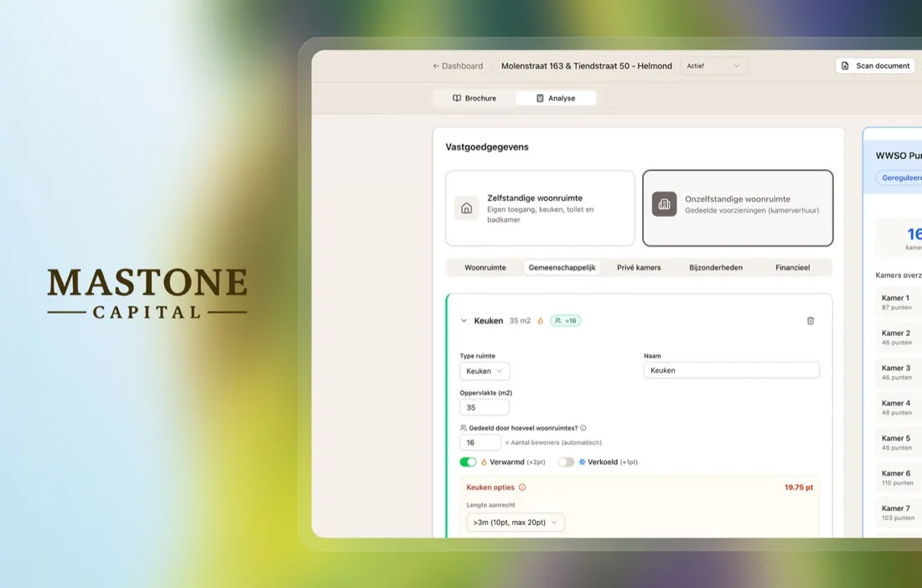
Task: Click the building icon of Onzelfstandige woonruimte
Action: [x=664, y=204]
